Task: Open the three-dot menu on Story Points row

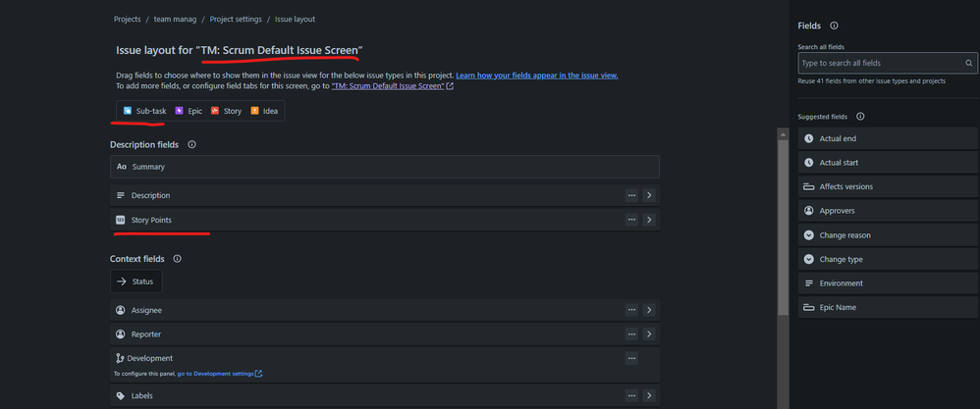Action: coord(631,220)
